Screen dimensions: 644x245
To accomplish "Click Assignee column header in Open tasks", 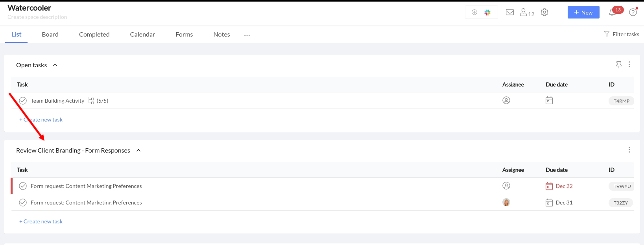I will (513, 85).
